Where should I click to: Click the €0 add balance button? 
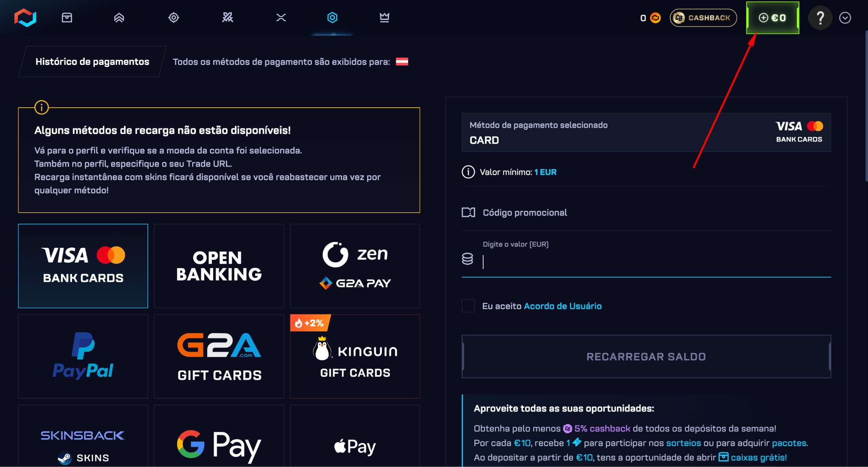pos(772,18)
